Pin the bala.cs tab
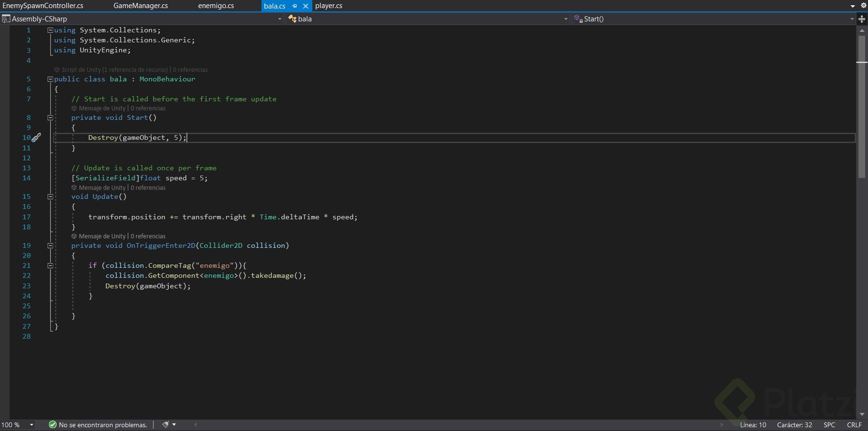This screenshot has height=431, width=868. (295, 6)
